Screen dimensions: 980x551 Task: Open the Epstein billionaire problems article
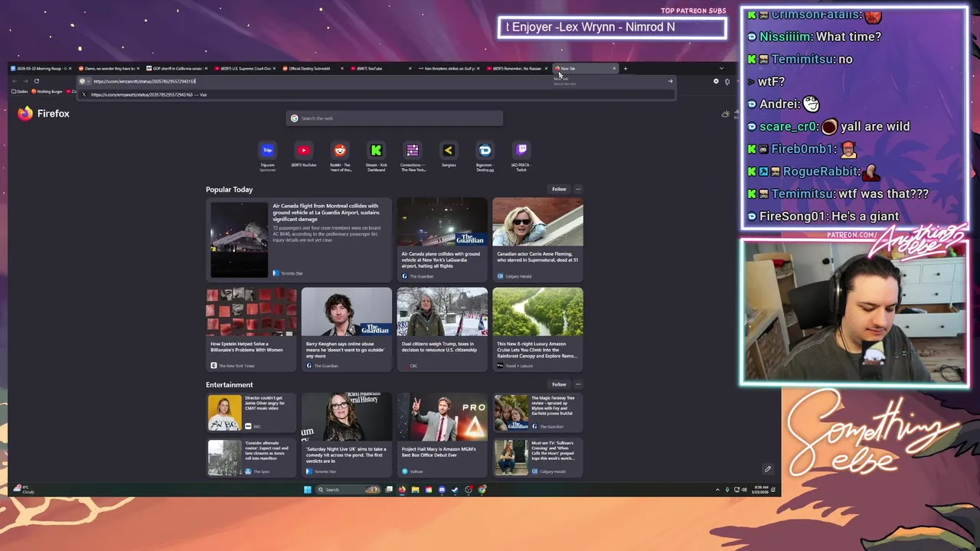click(251, 329)
